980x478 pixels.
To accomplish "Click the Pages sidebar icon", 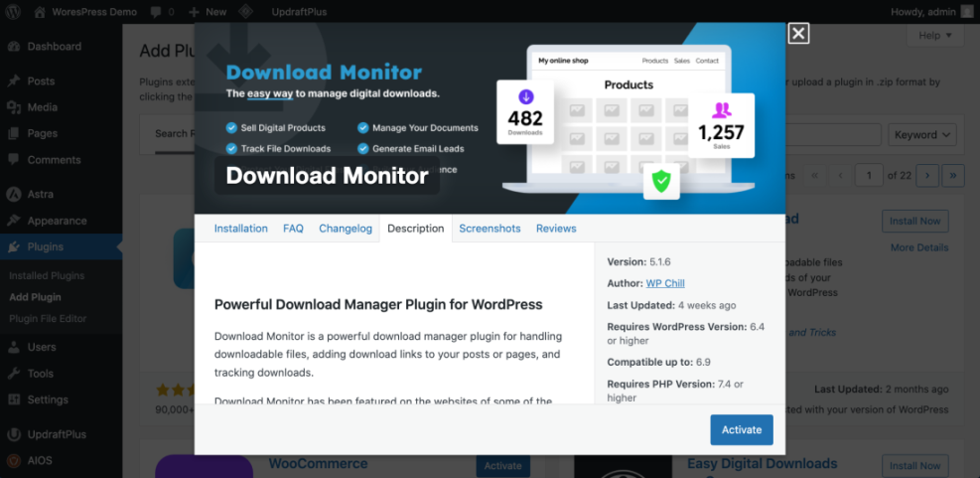I will (x=14, y=134).
